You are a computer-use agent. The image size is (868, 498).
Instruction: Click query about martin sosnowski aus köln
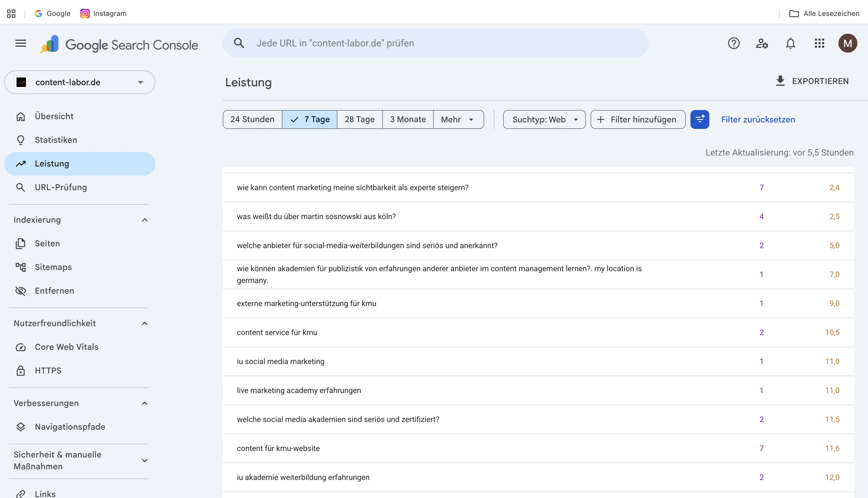pos(316,216)
